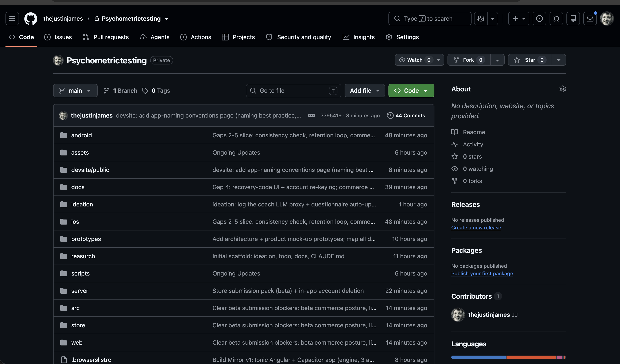The width and height of the screenshot is (620, 364).
Task: Open the devsite/public folder
Action: pos(90,170)
